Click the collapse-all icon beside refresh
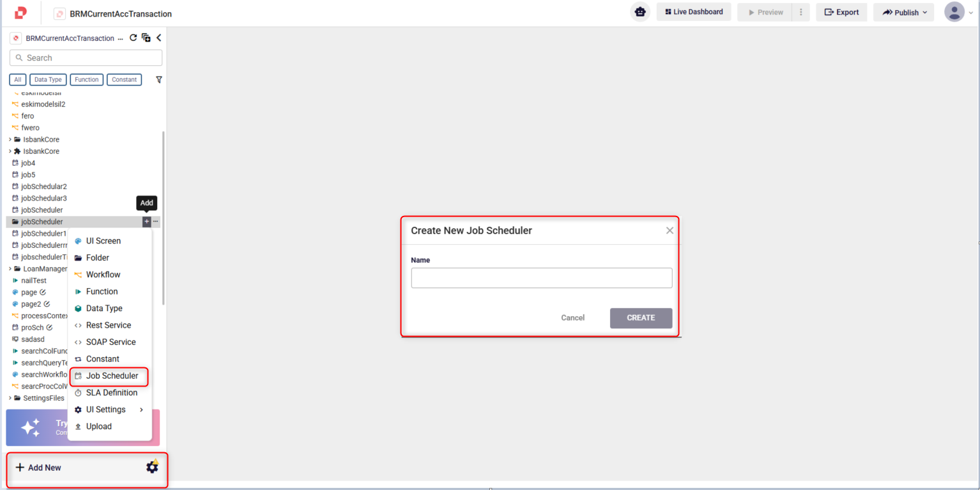980x490 pixels. click(146, 38)
